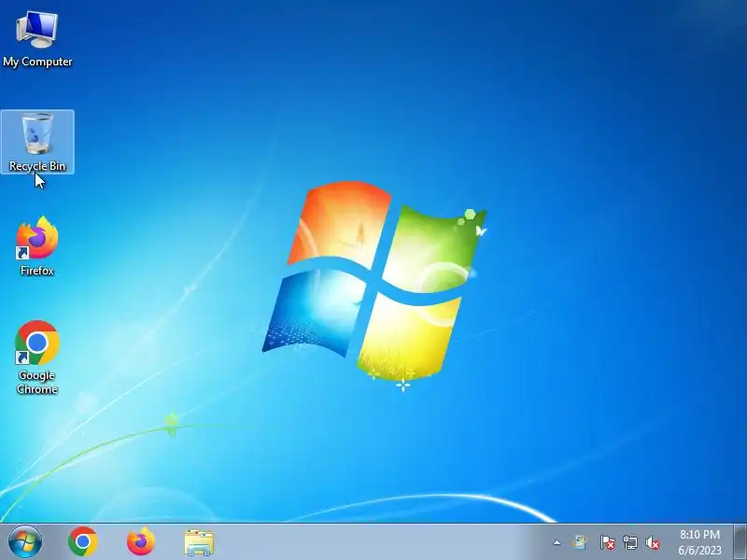This screenshot has height=560, width=747.
Task: Click the tray icon left of the Action Center flag
Action: tap(580, 542)
